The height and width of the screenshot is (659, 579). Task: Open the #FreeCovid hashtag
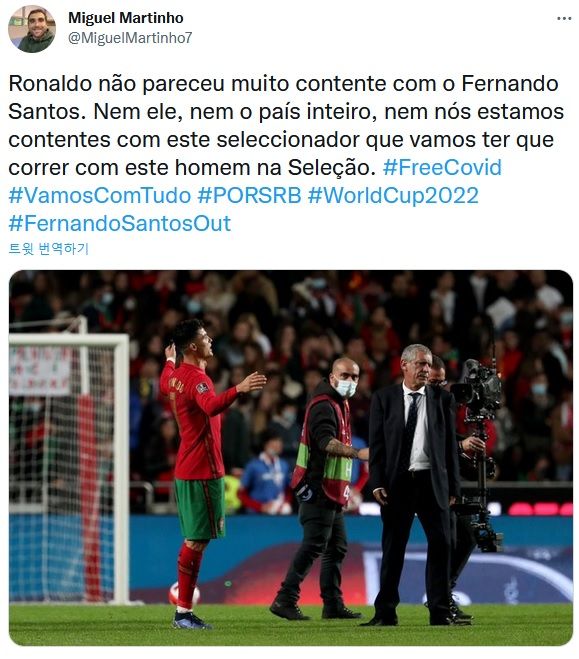(442, 167)
